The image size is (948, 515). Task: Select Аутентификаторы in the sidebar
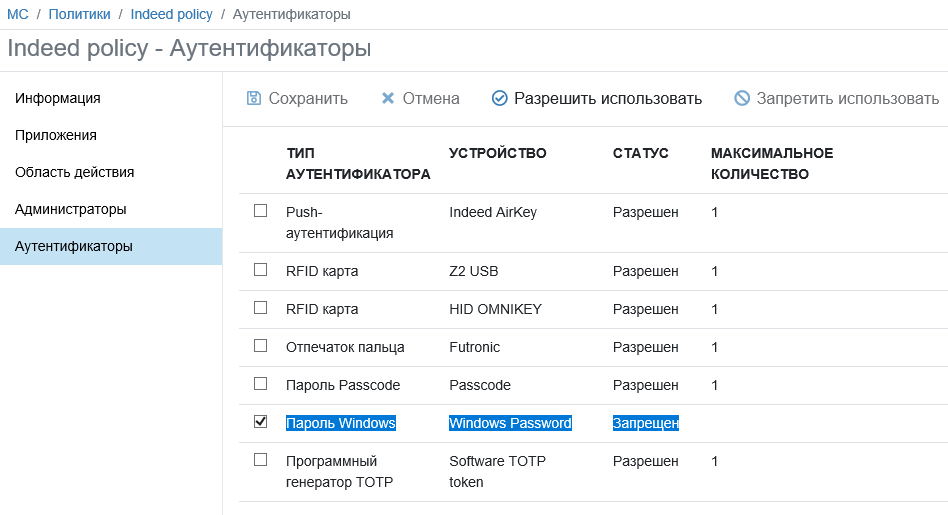point(111,247)
